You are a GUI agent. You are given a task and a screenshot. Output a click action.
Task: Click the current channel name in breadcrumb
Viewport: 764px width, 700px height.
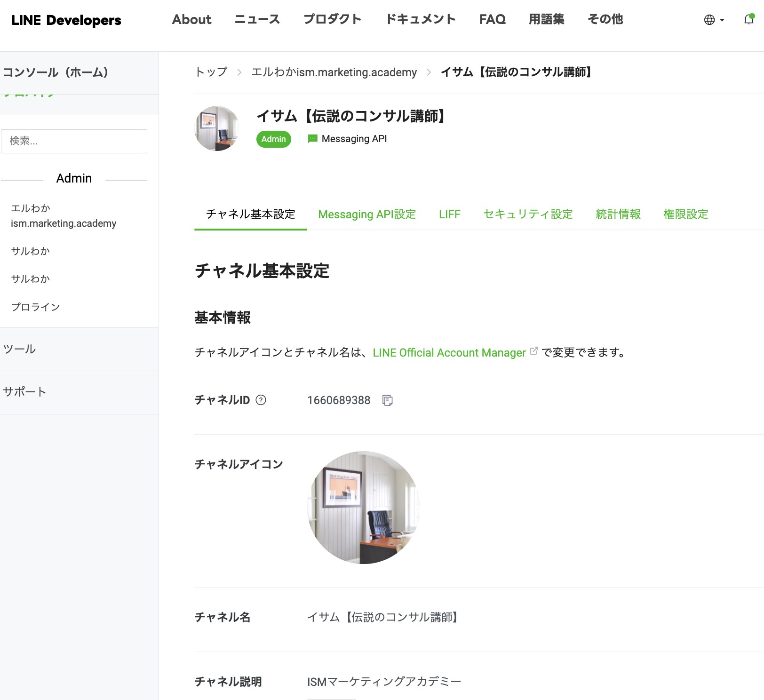(x=517, y=72)
